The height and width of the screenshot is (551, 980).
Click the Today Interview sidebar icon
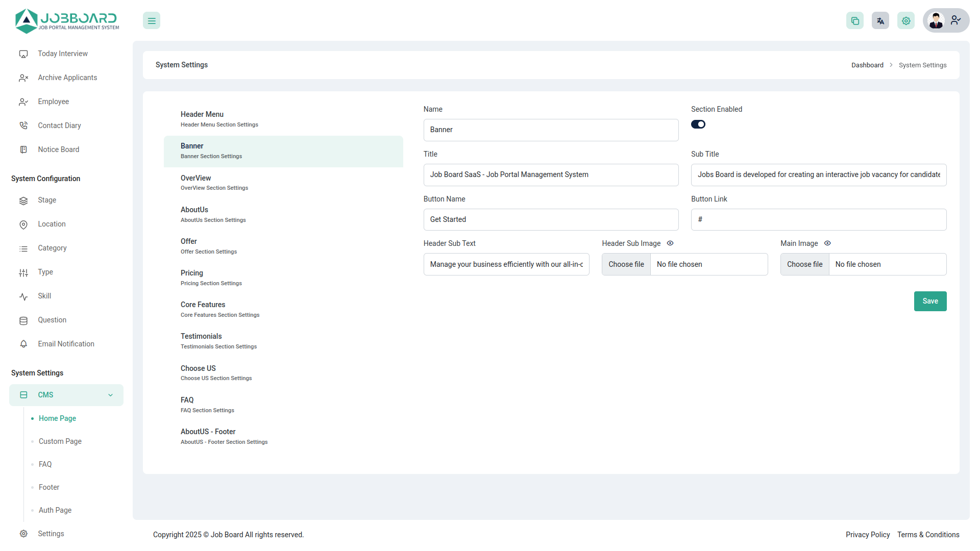(x=23, y=54)
